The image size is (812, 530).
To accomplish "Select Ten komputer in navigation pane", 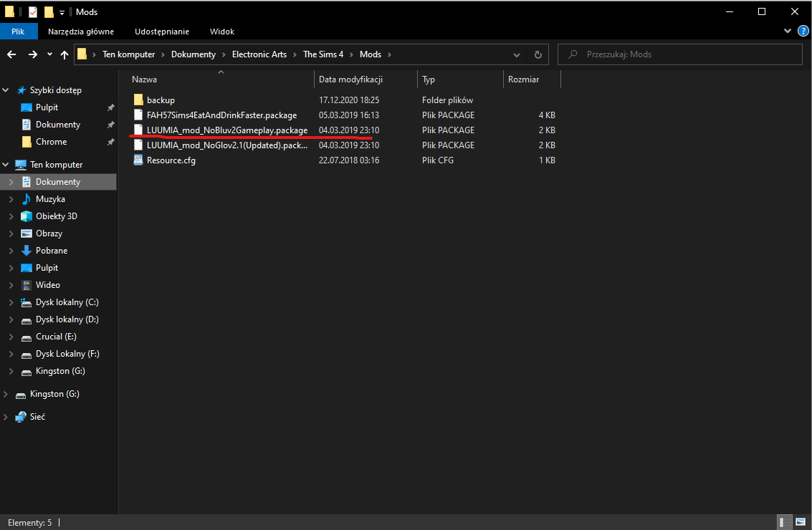I will [x=56, y=165].
